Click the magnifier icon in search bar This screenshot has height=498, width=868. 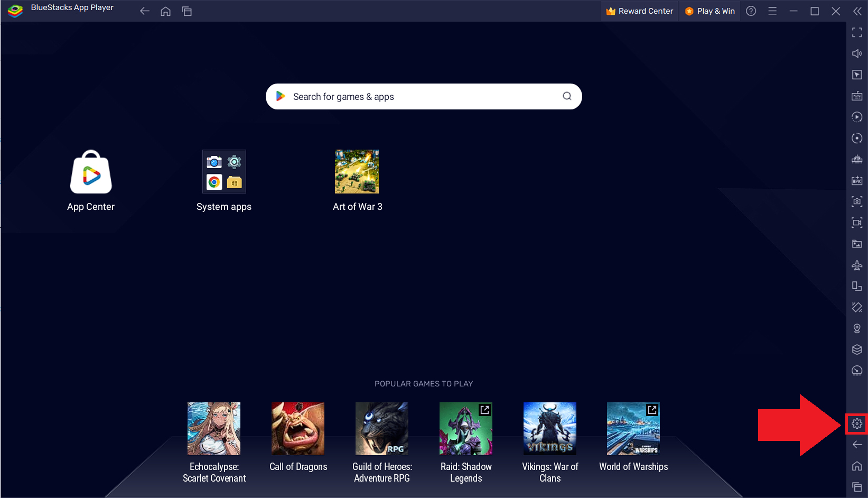(x=567, y=96)
